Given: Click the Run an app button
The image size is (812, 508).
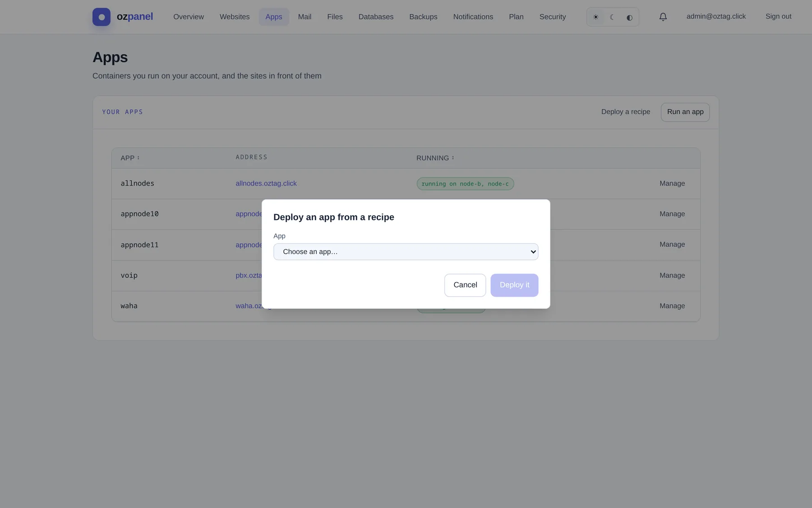Looking at the screenshot, I should tap(685, 112).
